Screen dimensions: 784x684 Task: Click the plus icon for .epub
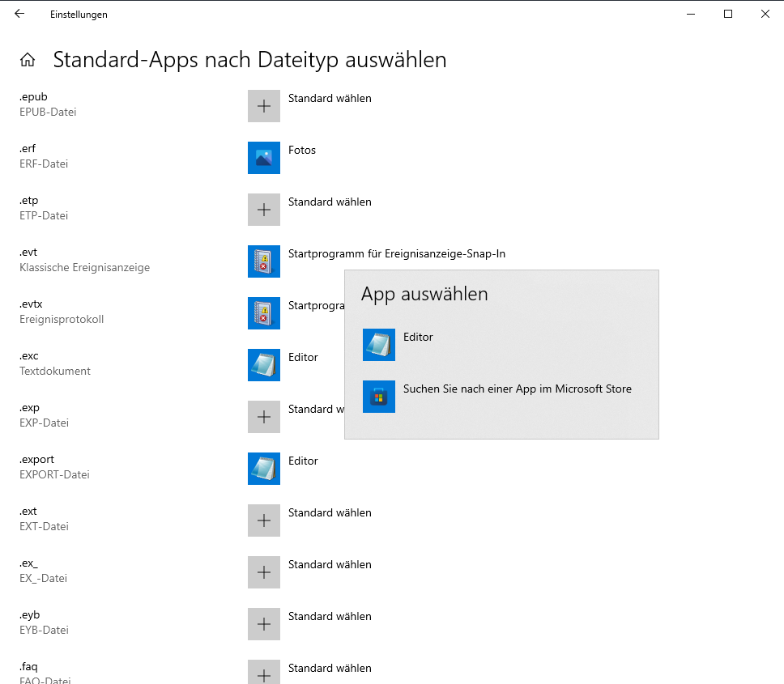click(x=264, y=106)
